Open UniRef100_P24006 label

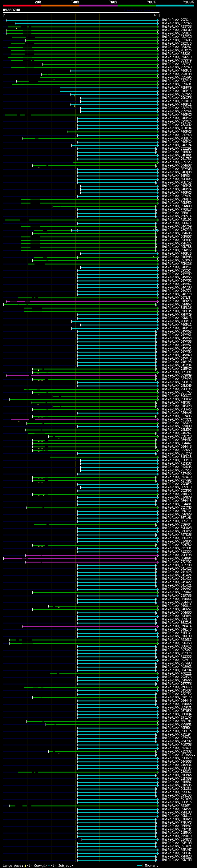[x=176, y=413]
